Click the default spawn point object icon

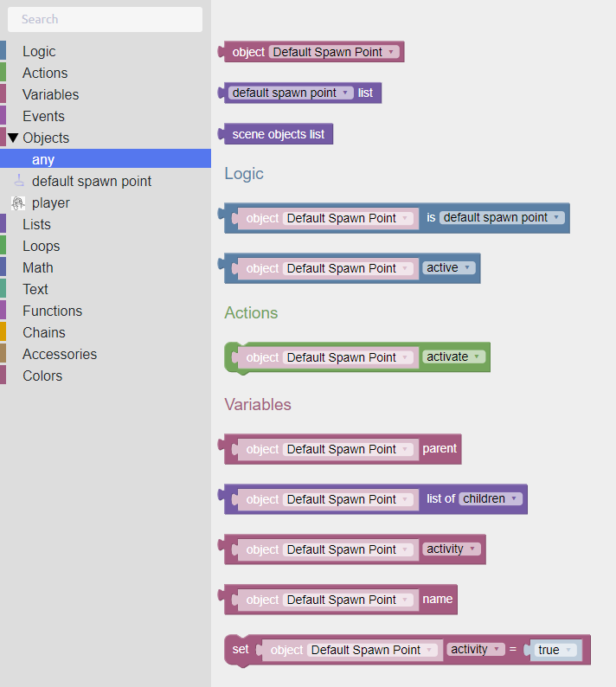pos(18,181)
